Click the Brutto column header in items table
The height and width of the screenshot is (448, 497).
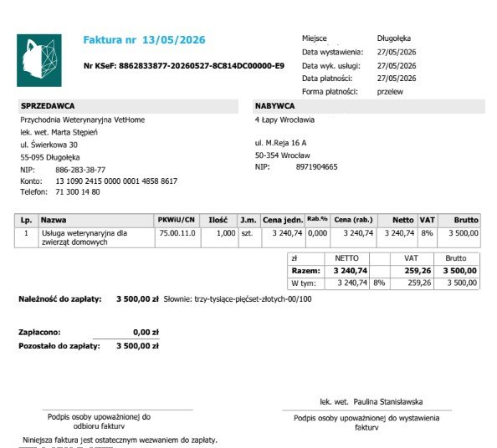459,220
